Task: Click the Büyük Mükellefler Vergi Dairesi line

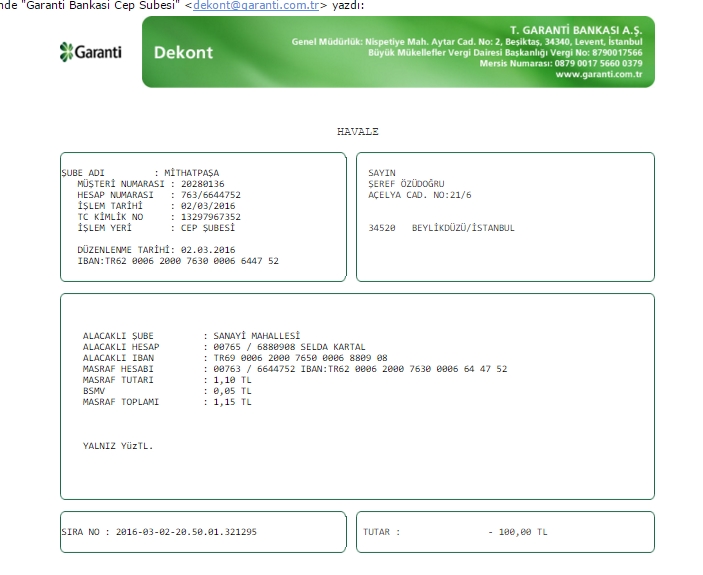Action: coord(505,52)
